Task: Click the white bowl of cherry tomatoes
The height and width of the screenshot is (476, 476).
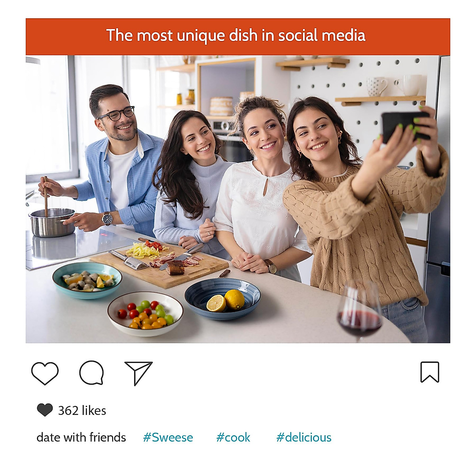Action: 145,314
